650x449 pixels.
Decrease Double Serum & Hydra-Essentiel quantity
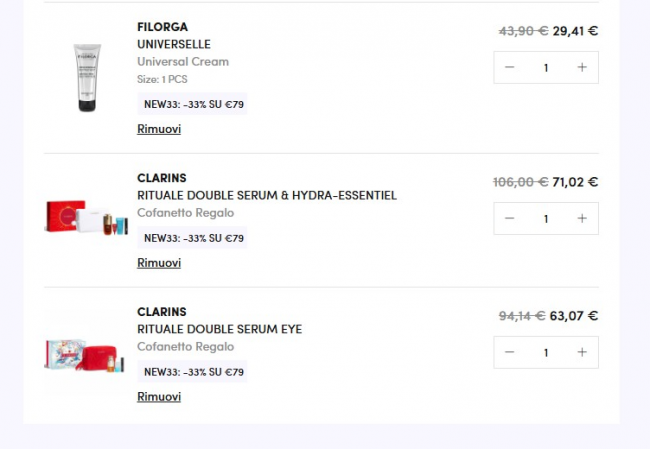(510, 218)
